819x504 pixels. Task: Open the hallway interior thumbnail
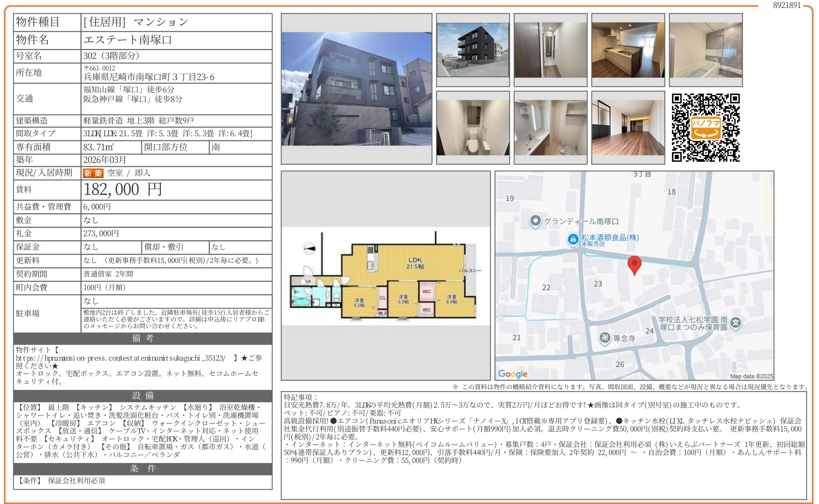pyautogui.click(x=550, y=50)
